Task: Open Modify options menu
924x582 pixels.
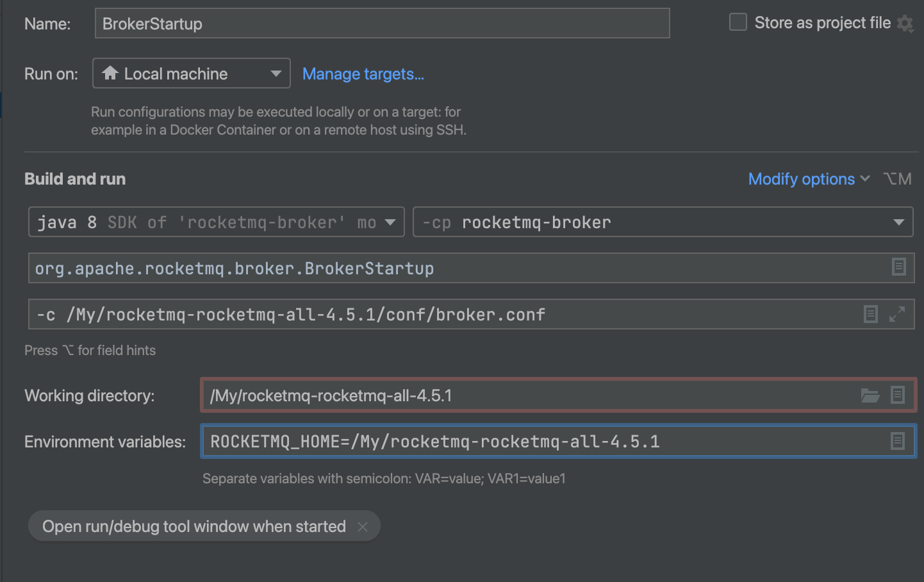Action: 809,179
